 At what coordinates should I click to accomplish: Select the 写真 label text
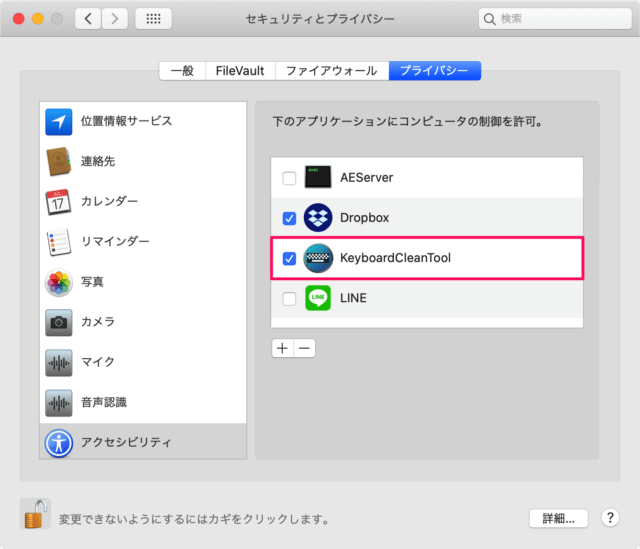(x=92, y=282)
